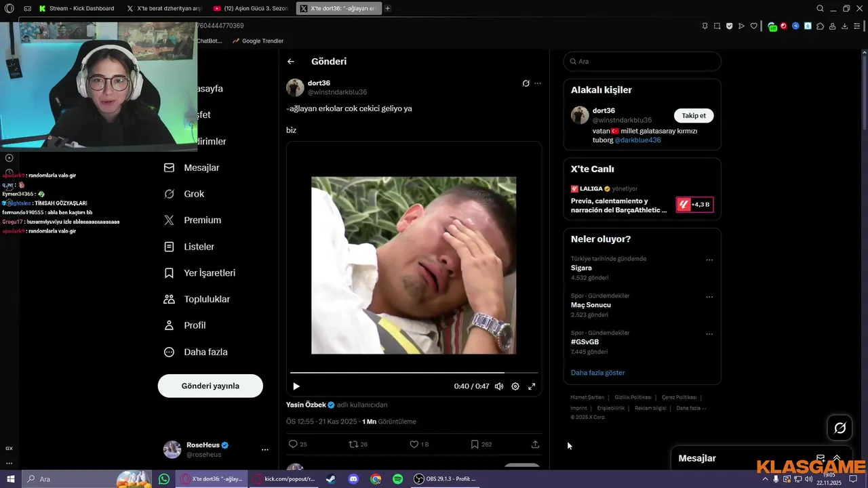Click the Ara search field on X
This screenshot has height=488, width=868.
tap(642, 61)
